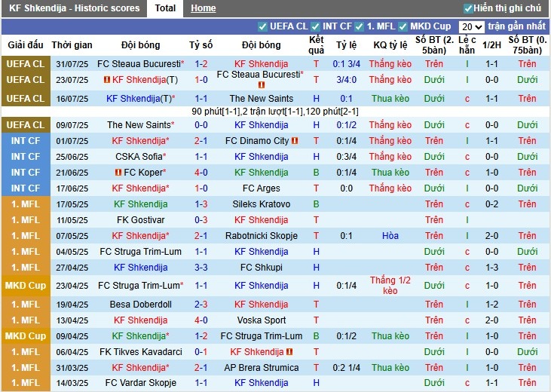Click the MKD Cup label on 23/04/25 row
The image size is (551, 392).
tap(26, 286)
